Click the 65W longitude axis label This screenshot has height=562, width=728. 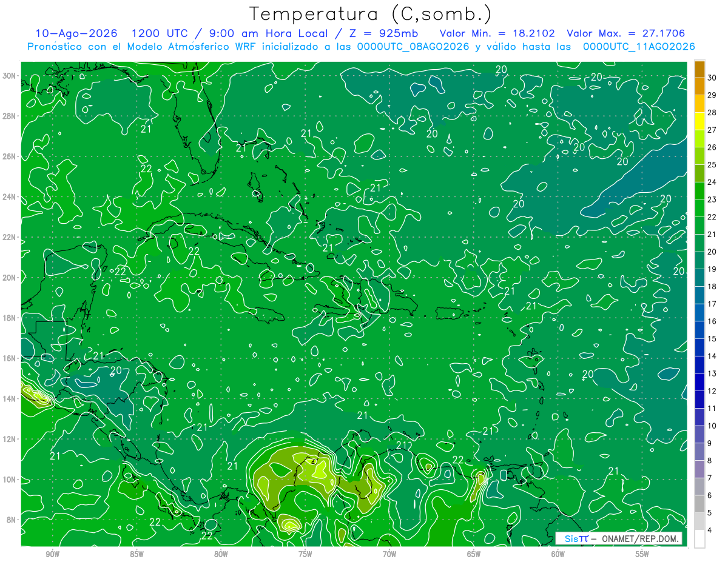474,554
